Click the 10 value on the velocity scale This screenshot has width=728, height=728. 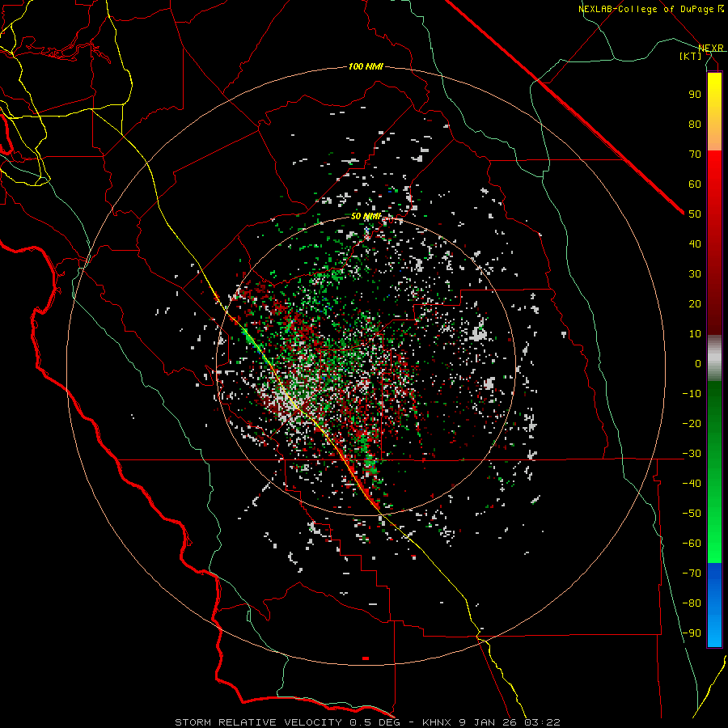point(695,334)
